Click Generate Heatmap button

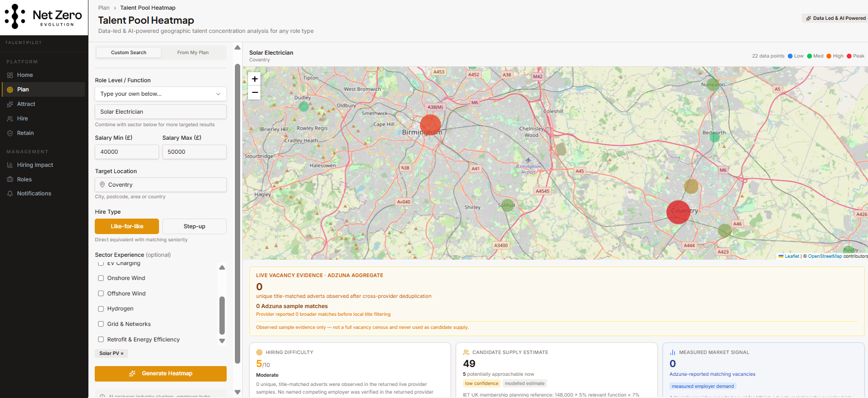tap(160, 374)
